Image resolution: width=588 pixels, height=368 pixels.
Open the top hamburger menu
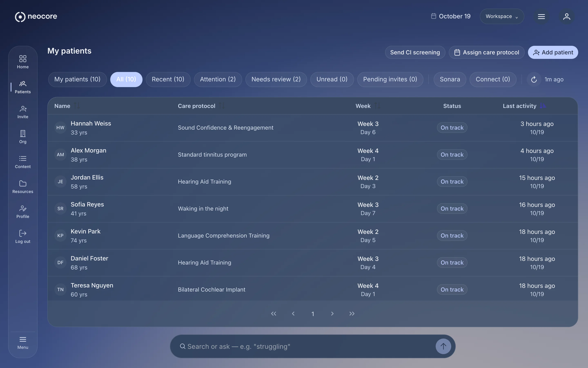[x=541, y=17]
